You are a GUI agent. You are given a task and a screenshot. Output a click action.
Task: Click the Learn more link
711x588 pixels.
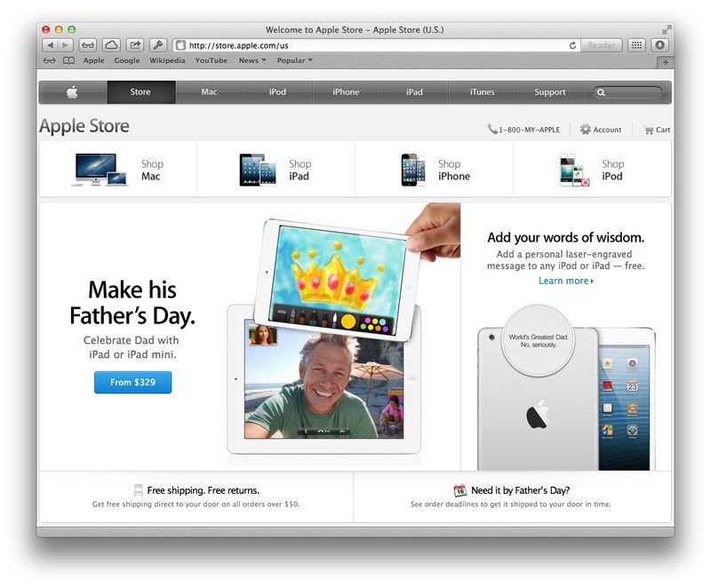566,281
